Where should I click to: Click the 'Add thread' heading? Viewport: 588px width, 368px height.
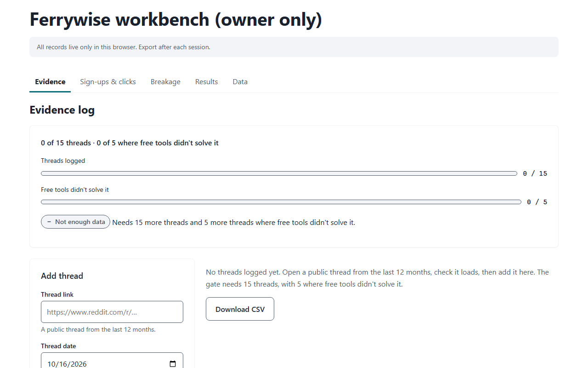pyautogui.click(x=62, y=276)
